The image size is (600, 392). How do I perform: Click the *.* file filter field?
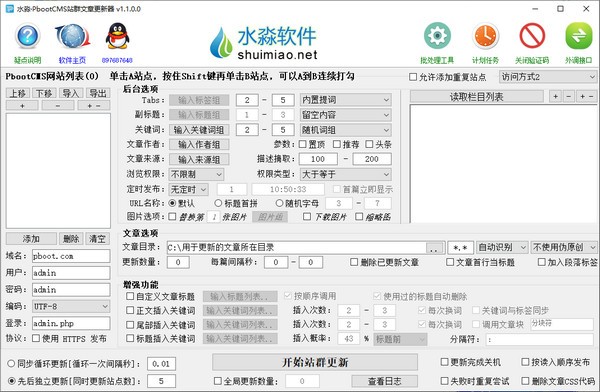point(460,247)
